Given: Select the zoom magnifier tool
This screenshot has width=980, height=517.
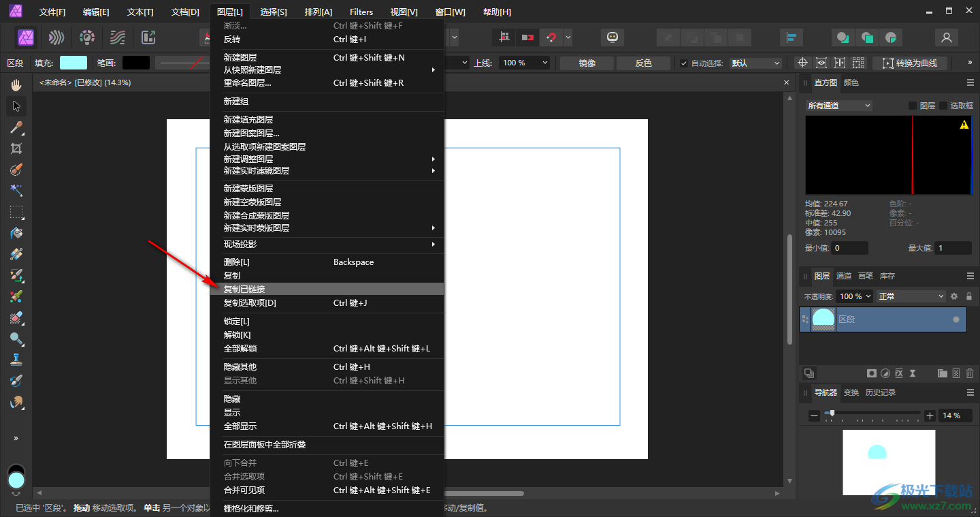Looking at the screenshot, I should (16, 339).
